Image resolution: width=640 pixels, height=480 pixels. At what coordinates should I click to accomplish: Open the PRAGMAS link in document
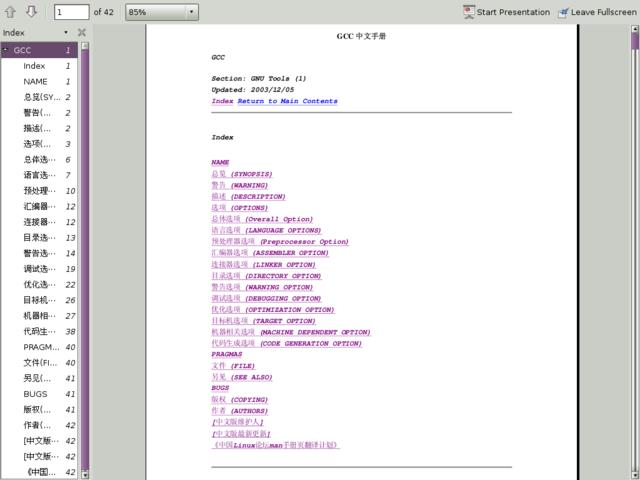pyautogui.click(x=227, y=354)
